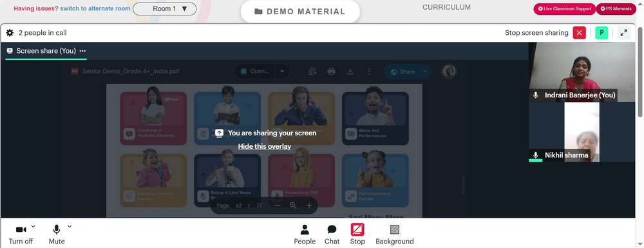This screenshot has width=644, height=248.
Task: Expand the Share dropdown arrow
Action: click(425, 72)
